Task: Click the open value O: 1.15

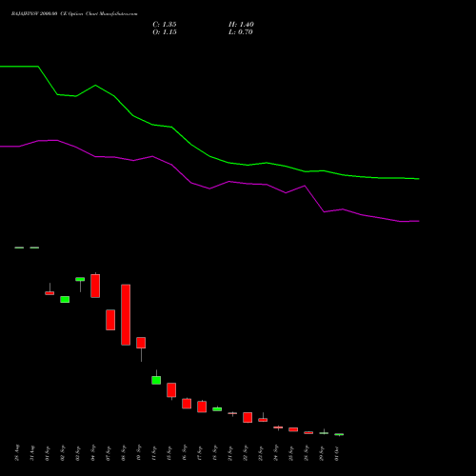Action: (x=165, y=32)
